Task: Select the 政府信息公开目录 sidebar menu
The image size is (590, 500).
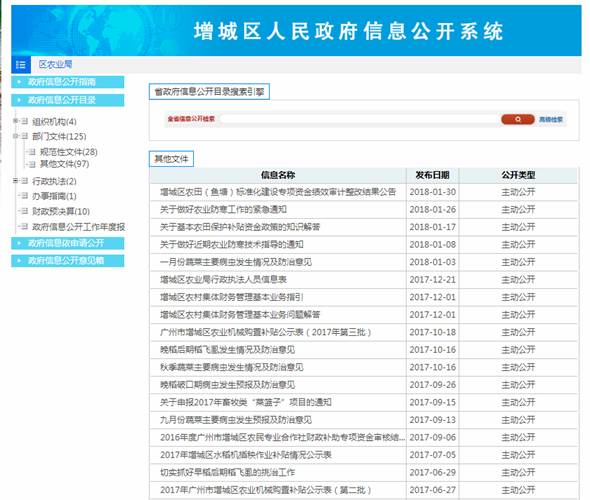Action: pos(68,100)
